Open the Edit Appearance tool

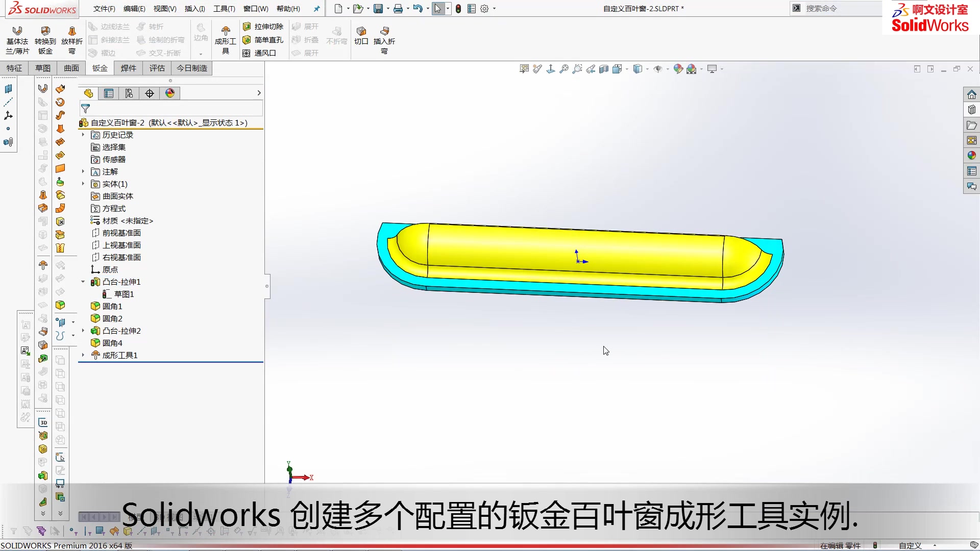678,68
